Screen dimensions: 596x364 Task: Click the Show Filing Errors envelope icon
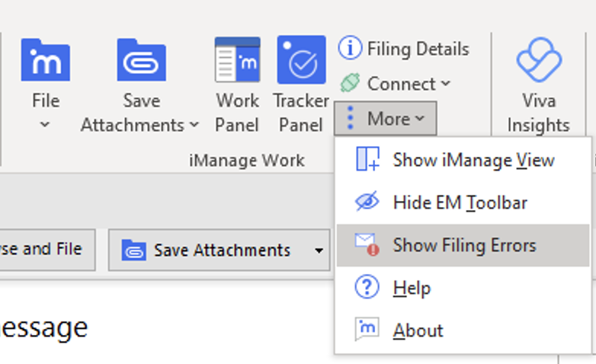click(367, 244)
